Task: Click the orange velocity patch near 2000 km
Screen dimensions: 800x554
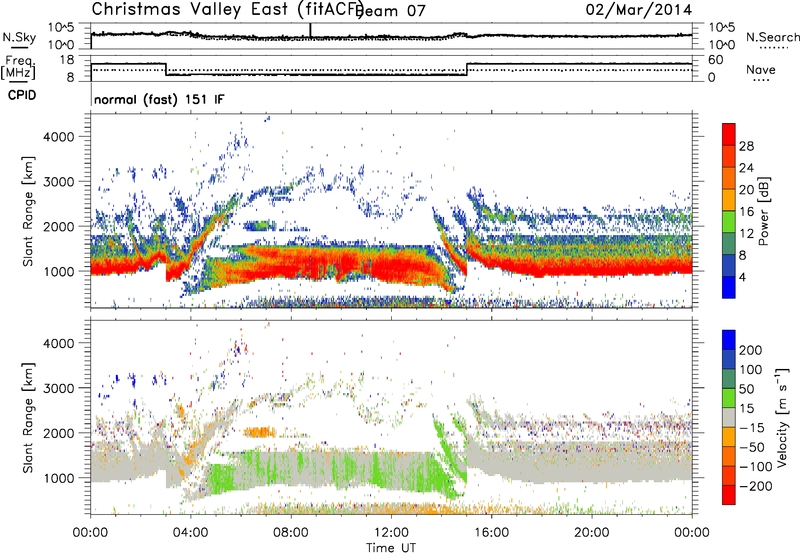Action: pos(260,432)
